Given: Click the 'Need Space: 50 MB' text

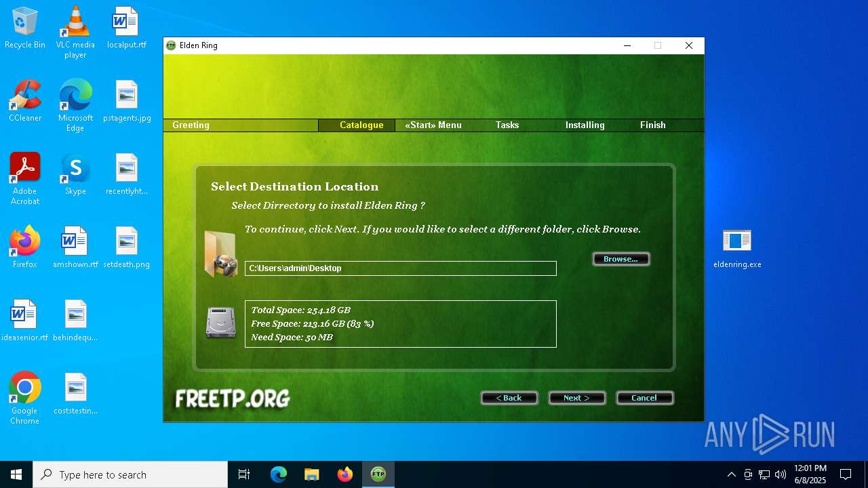Looking at the screenshot, I should click(292, 338).
